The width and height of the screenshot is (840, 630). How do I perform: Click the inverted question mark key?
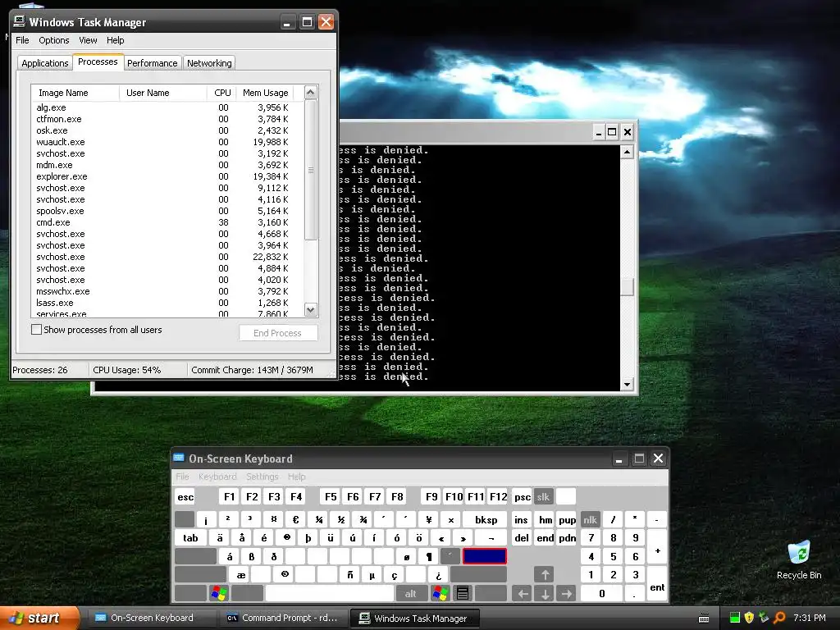coord(438,575)
